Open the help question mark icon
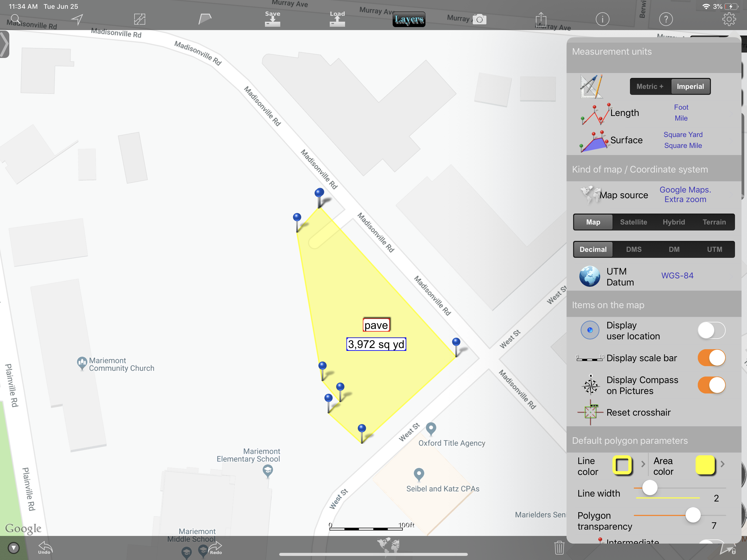747x560 pixels. (x=666, y=19)
